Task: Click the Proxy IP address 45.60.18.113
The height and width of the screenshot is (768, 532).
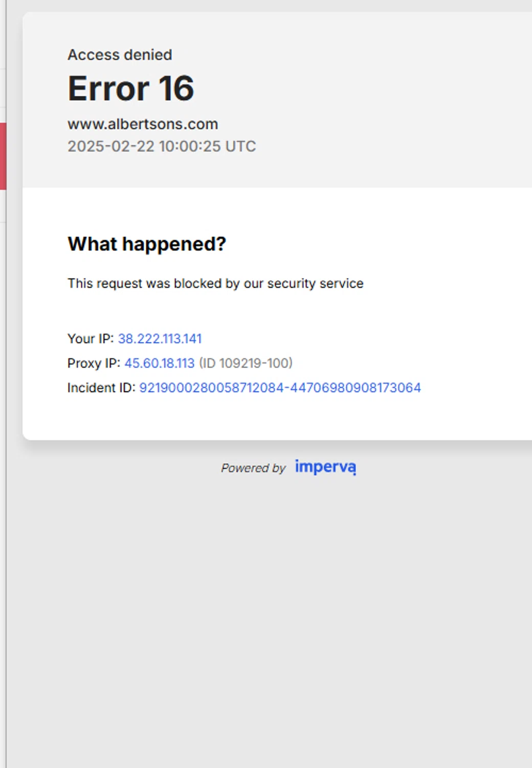Action: 159,363
